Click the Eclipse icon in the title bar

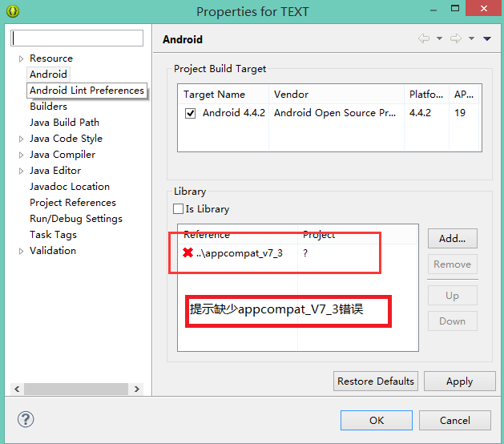[x=13, y=11]
